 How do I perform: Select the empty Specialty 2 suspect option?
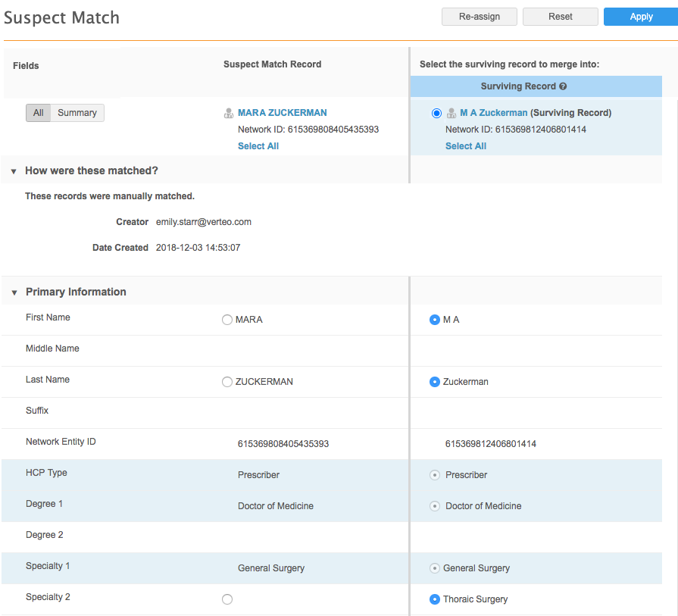coord(227,599)
